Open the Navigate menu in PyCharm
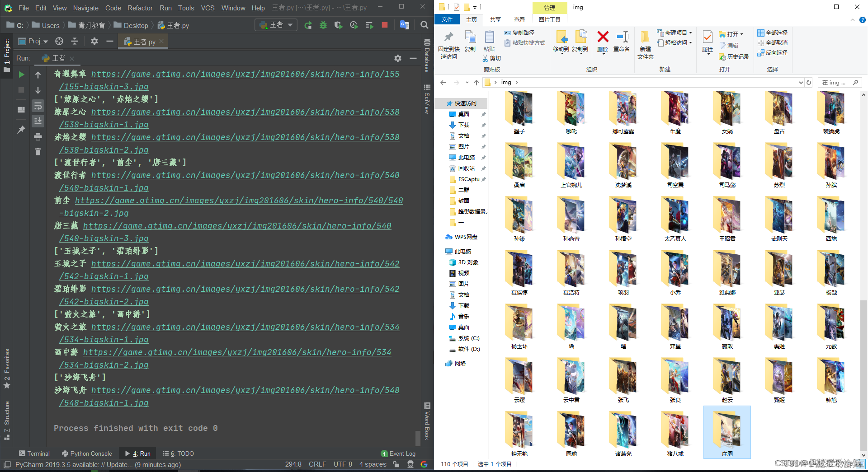 85,8
